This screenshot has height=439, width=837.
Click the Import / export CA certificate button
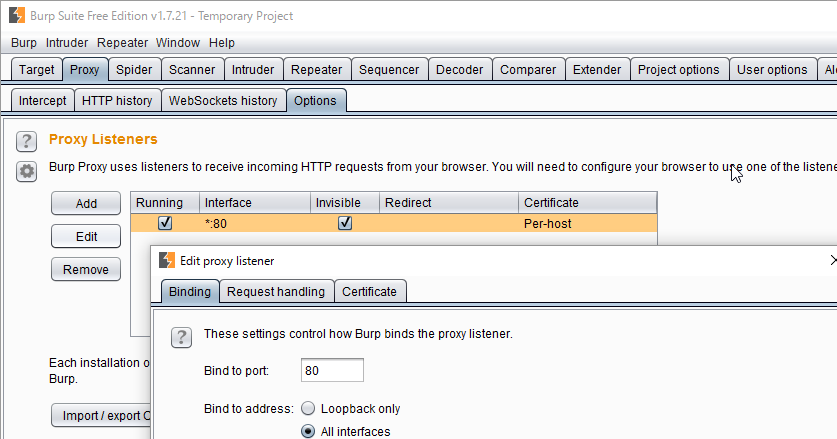coord(101,416)
